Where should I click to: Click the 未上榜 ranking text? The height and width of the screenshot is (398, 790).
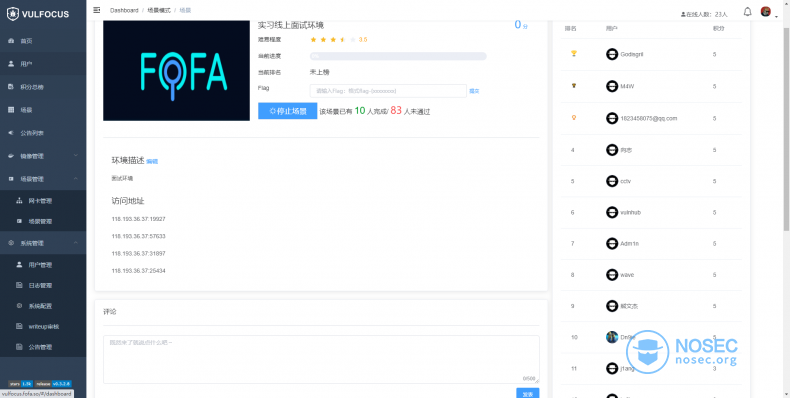click(x=319, y=72)
